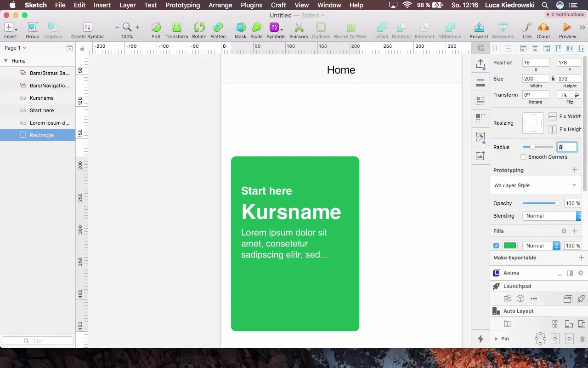Open the Plugins menu
This screenshot has width=588, height=368.
pos(251,5)
